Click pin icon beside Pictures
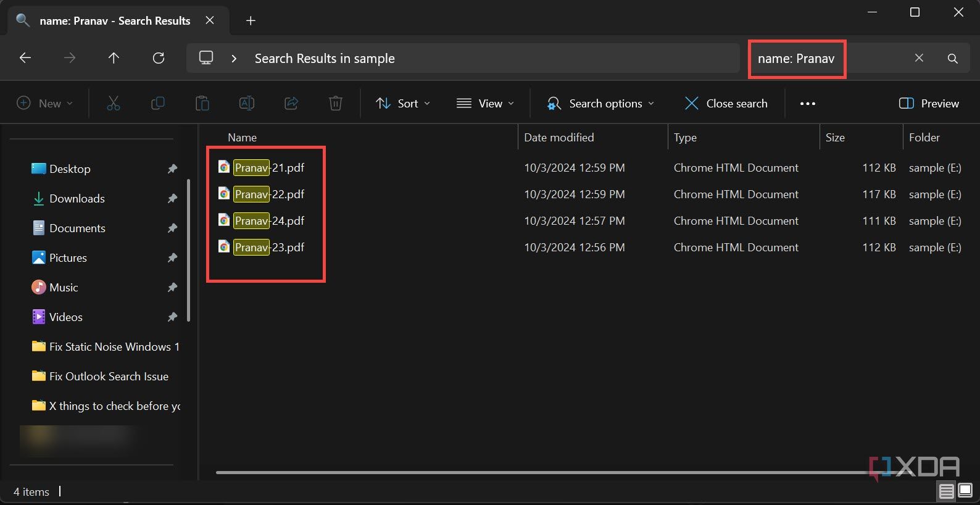Screen dimensions: 980x505 point(172,258)
